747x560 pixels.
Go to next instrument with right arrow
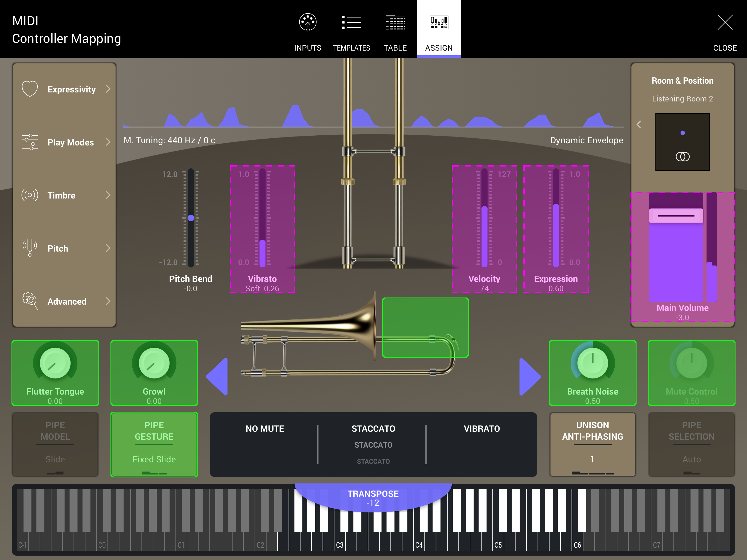tap(530, 377)
